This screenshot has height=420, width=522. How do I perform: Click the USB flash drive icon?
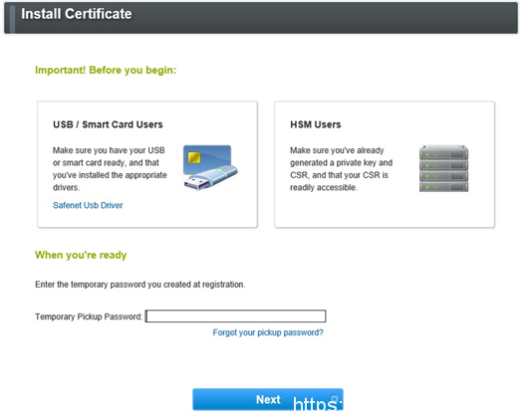pyautogui.click(x=210, y=178)
